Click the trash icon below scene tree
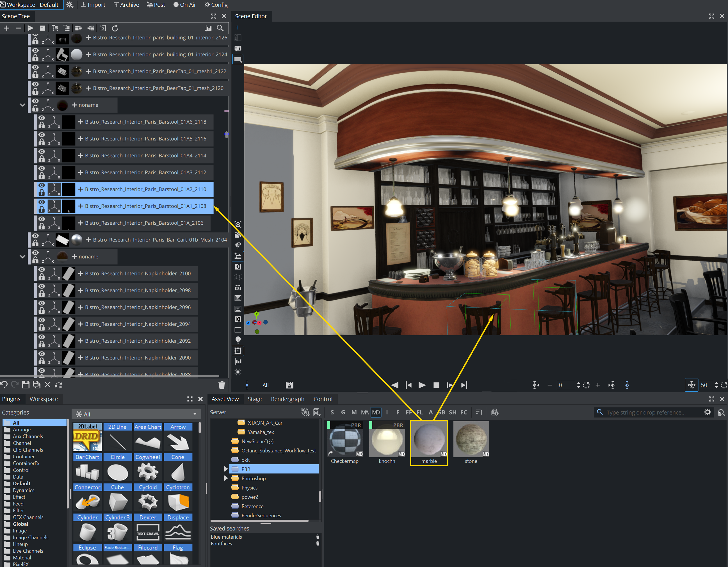This screenshot has width=728, height=567. (x=222, y=385)
